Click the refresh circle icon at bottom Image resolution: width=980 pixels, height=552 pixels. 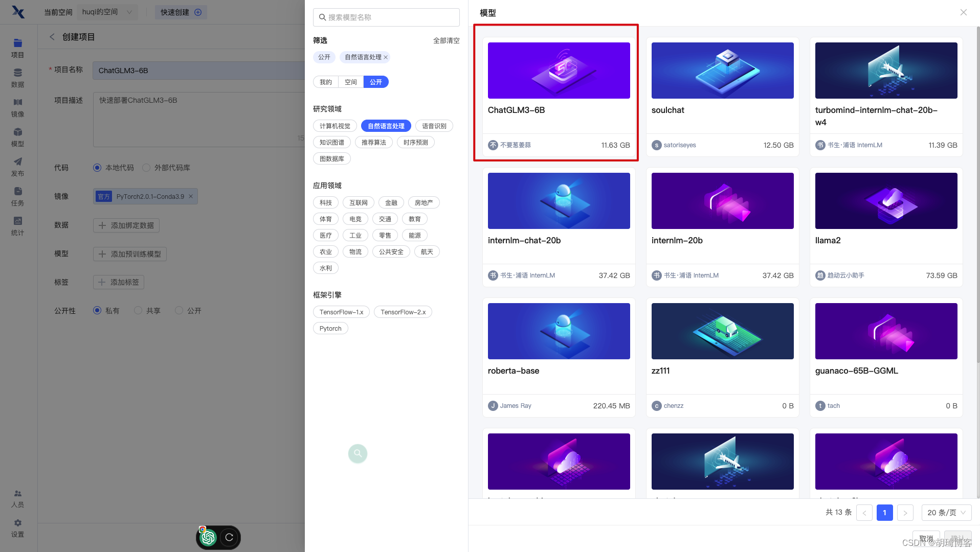[229, 537]
